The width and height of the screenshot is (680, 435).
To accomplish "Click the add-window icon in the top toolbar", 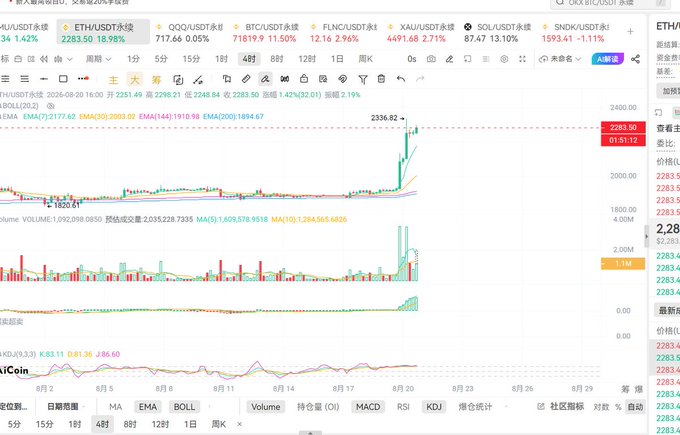I will pos(467,59).
